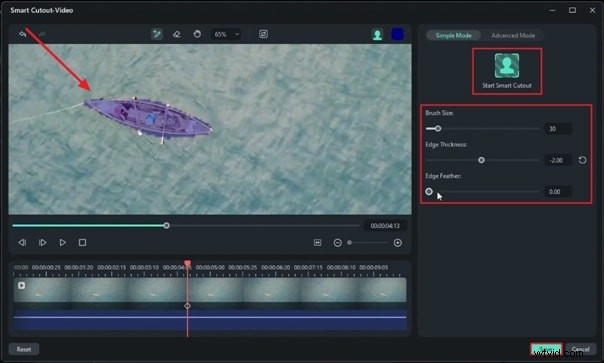Edit the Brush Size value field
This screenshot has width=604, height=363.
pyautogui.click(x=558, y=129)
